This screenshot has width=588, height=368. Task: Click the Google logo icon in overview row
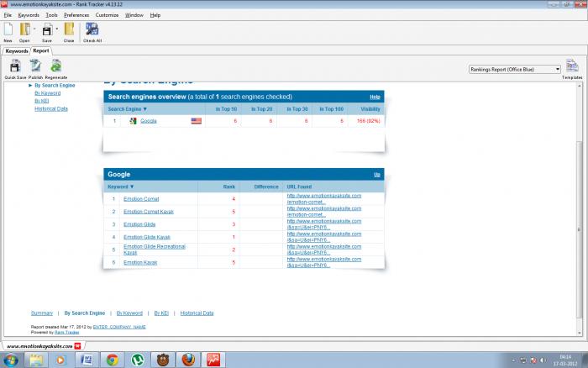[x=133, y=121]
